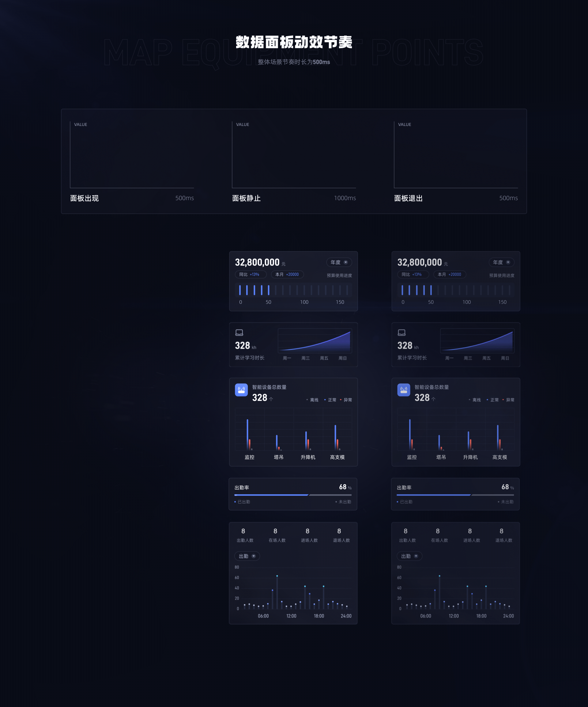Click the VALUE axis label above 面板静止
Screen dimensions: 588x707
[243, 124]
